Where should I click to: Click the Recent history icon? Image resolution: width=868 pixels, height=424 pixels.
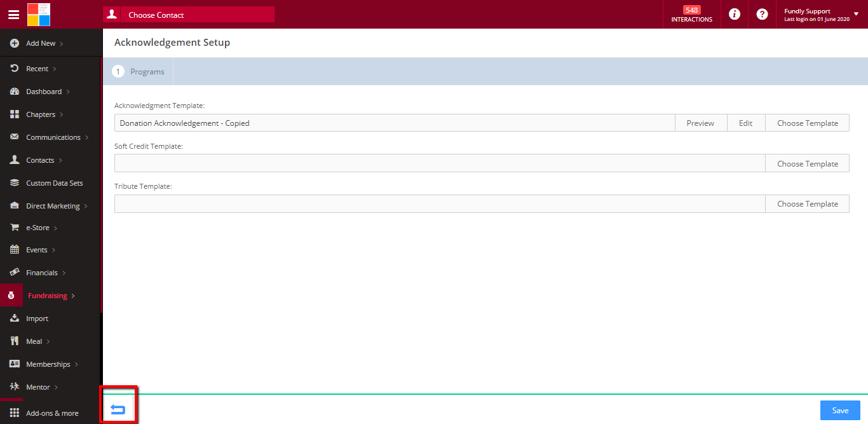[x=15, y=68]
